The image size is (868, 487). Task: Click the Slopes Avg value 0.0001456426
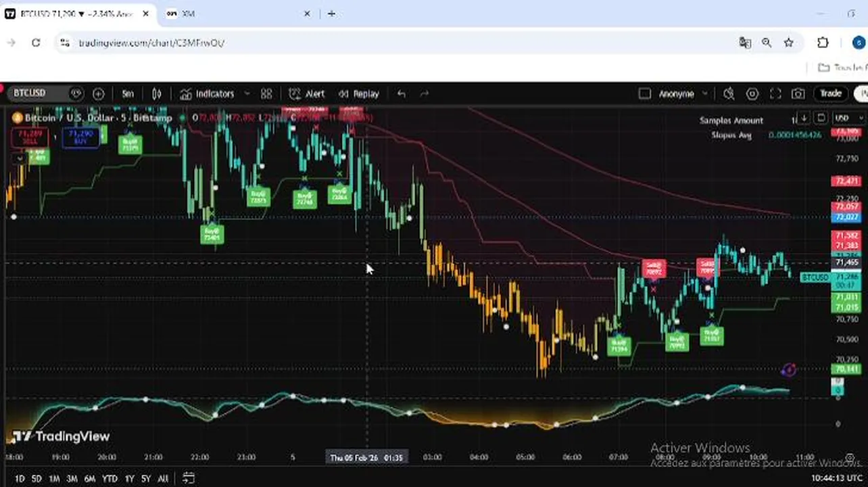click(795, 135)
